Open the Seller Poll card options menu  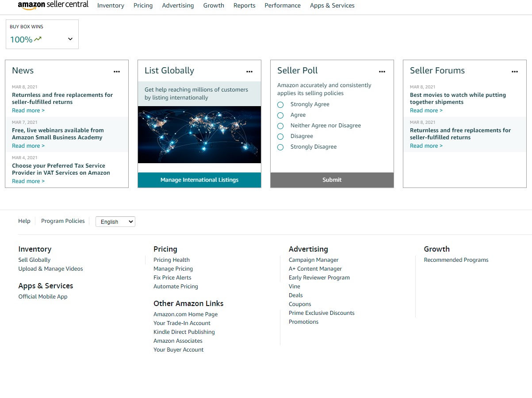[382, 71]
